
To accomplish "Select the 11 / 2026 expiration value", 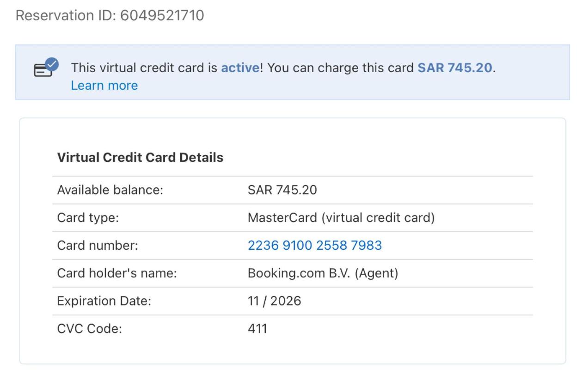I will point(274,301).
